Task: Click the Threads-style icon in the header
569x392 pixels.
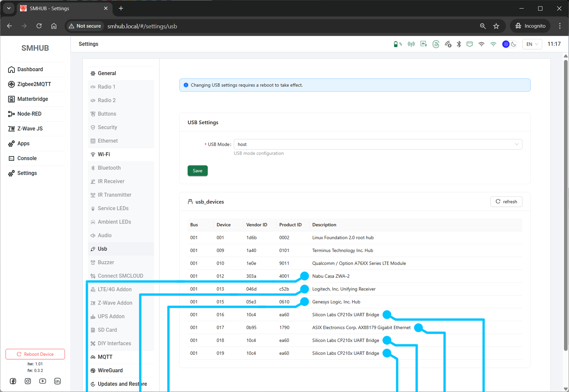Action: coord(436,44)
